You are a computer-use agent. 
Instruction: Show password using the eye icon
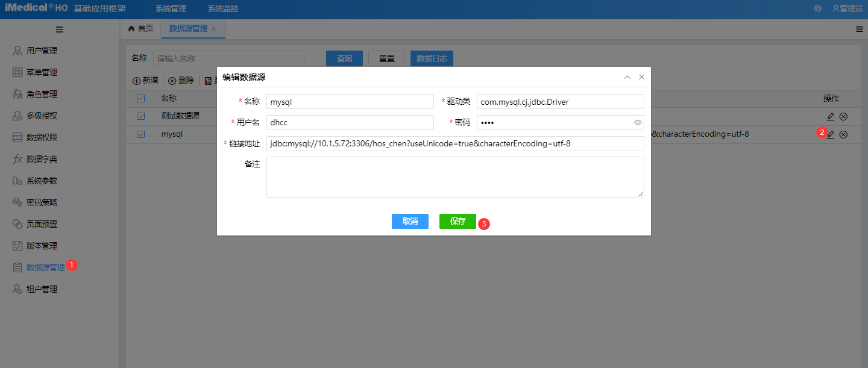638,123
